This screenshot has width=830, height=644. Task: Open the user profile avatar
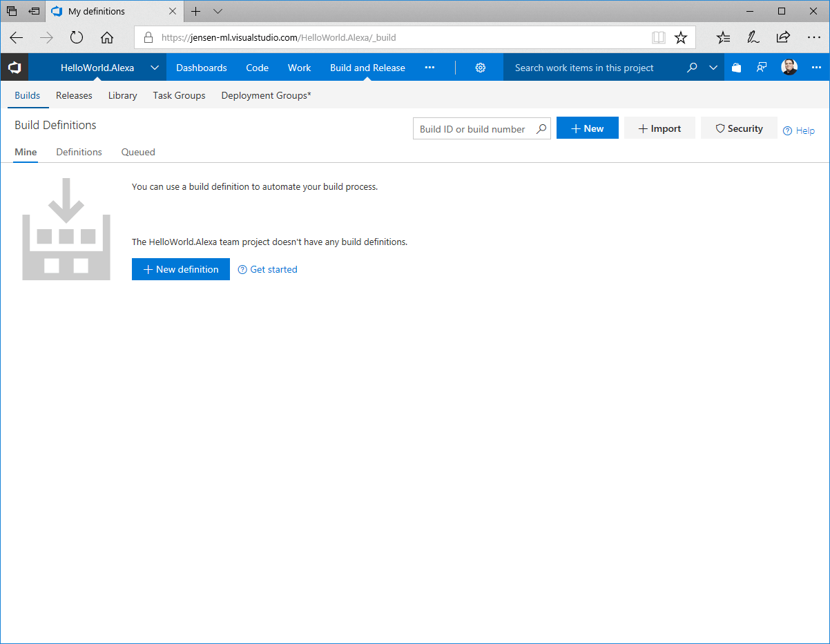(x=789, y=68)
